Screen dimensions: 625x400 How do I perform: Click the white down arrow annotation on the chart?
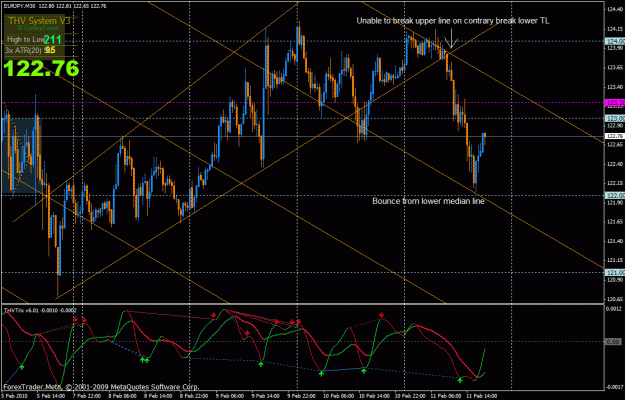pyautogui.click(x=451, y=38)
